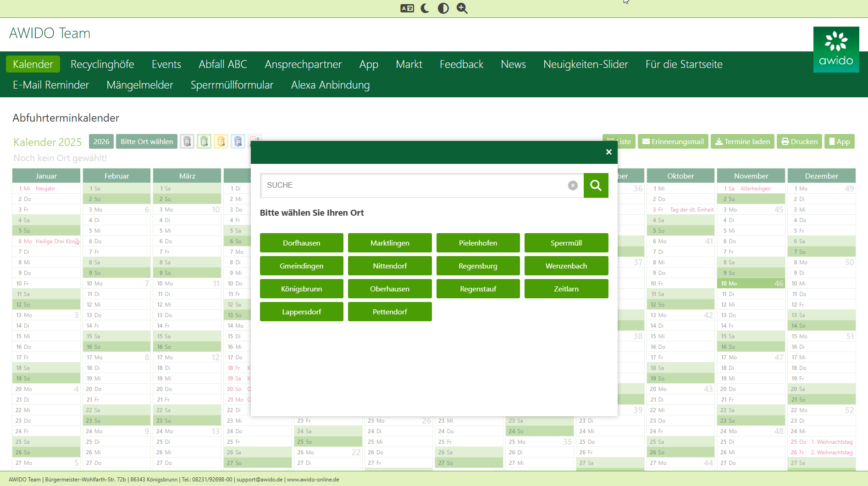Click into the SUCHE search field
This screenshot has height=486, width=868.
click(413, 185)
